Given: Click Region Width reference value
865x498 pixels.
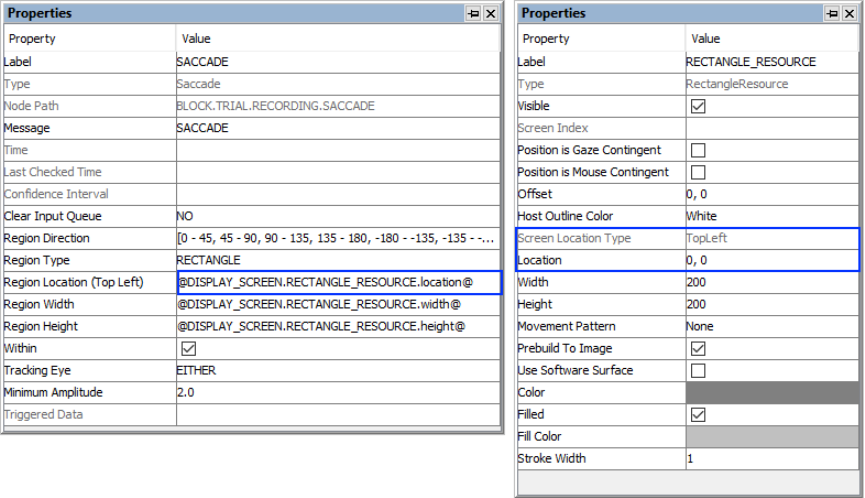Looking at the screenshot, I should pyautogui.click(x=338, y=304).
